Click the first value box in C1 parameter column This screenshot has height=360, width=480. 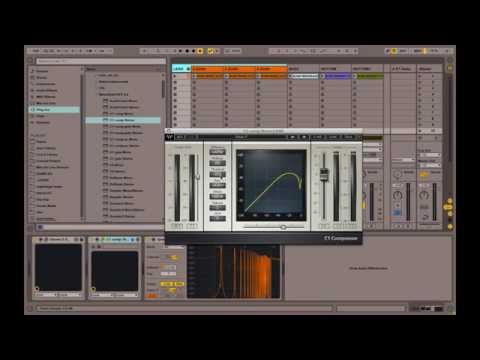pyautogui.click(x=217, y=152)
